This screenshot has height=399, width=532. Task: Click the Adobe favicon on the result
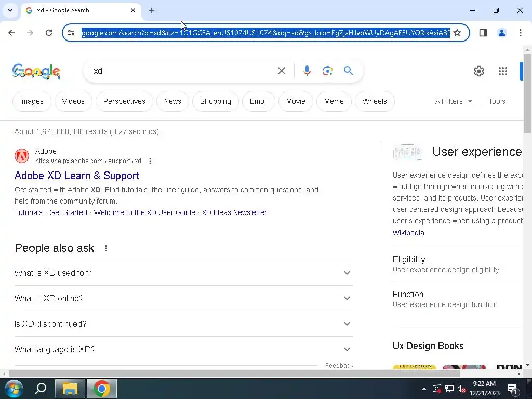tap(22, 156)
